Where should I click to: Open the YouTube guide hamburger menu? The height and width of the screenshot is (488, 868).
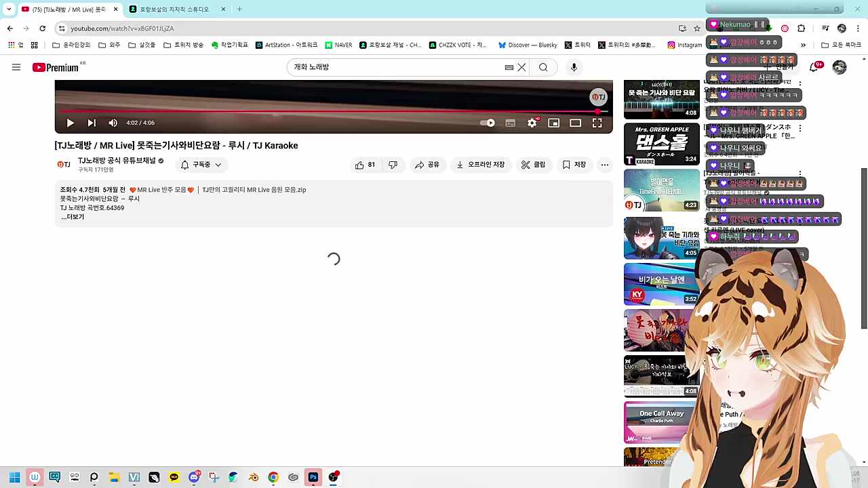coord(16,67)
